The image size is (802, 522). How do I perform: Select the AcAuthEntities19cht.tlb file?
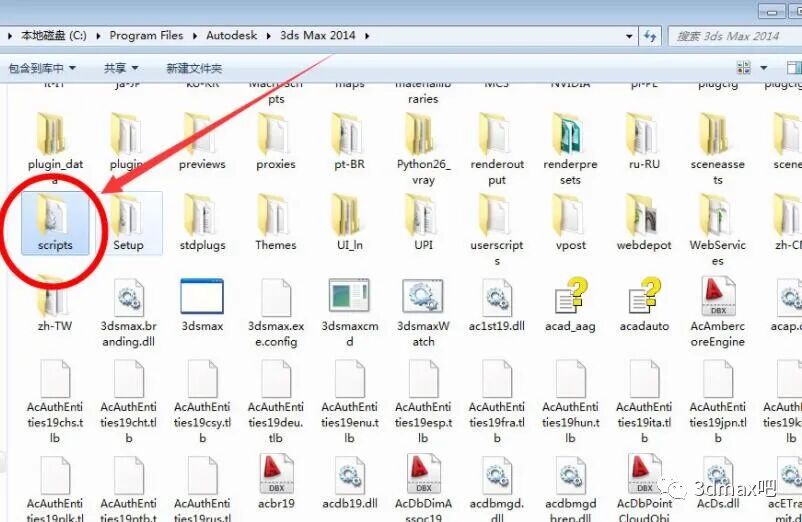128,401
